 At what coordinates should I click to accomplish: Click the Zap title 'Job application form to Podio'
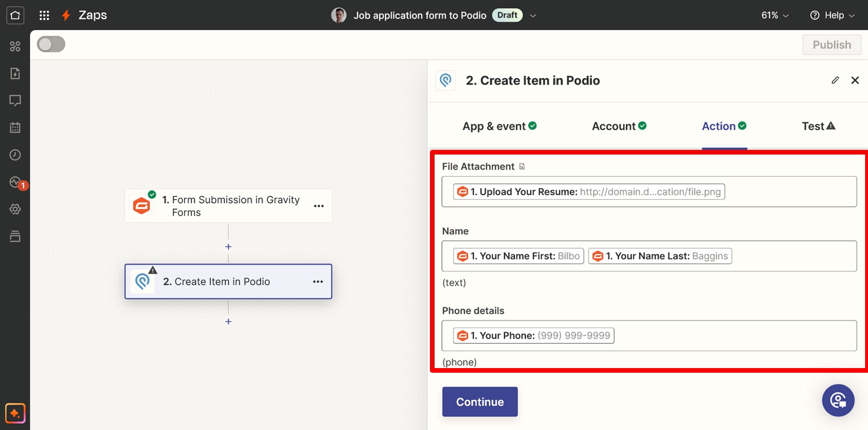click(x=420, y=16)
